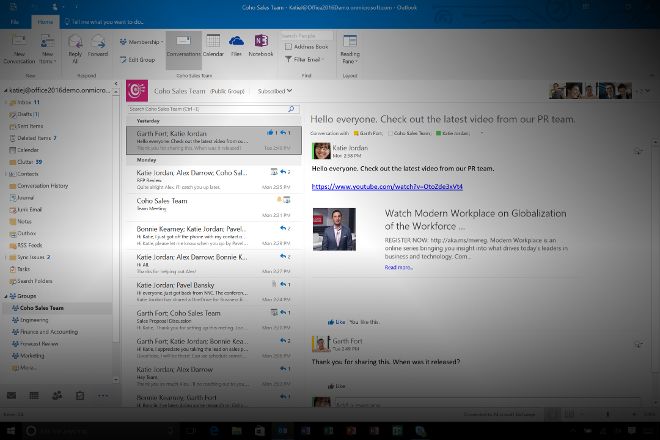Switch to Mail view in navigation bar

point(11,395)
